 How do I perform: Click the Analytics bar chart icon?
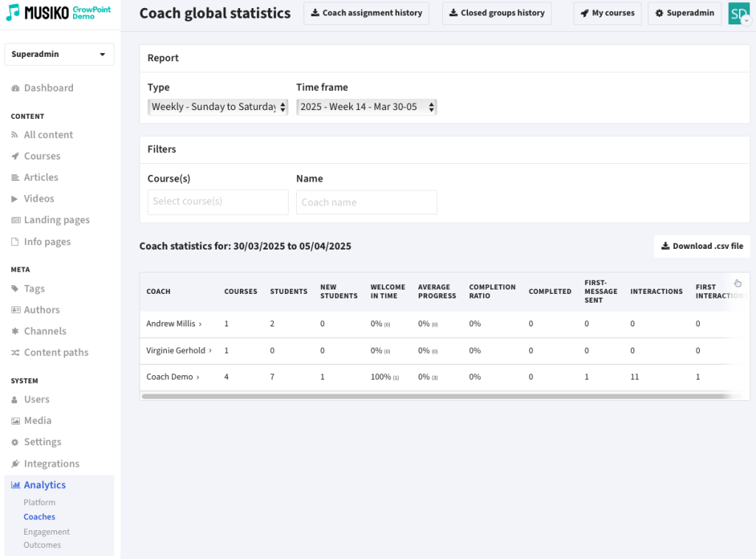16,485
